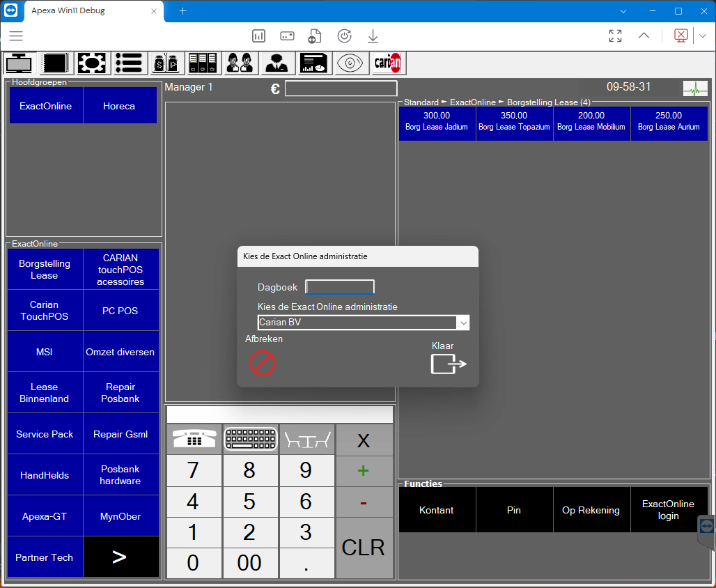The width and height of the screenshot is (716, 588).
Task: Click the single employee icon
Action: click(277, 63)
